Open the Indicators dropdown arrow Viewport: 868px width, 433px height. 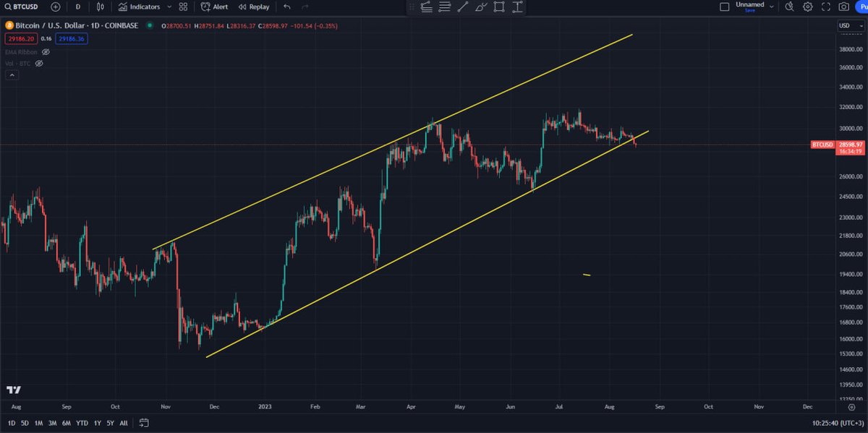[x=168, y=7]
